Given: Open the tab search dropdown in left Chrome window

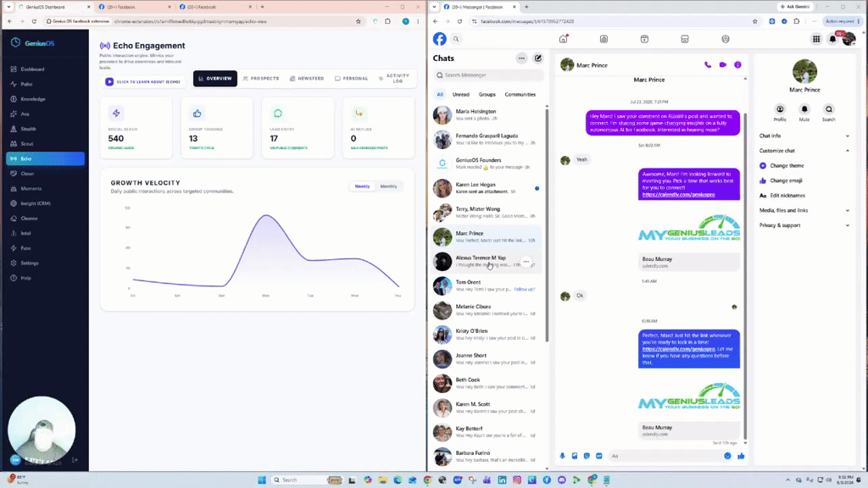Looking at the screenshot, I should click(8, 7).
